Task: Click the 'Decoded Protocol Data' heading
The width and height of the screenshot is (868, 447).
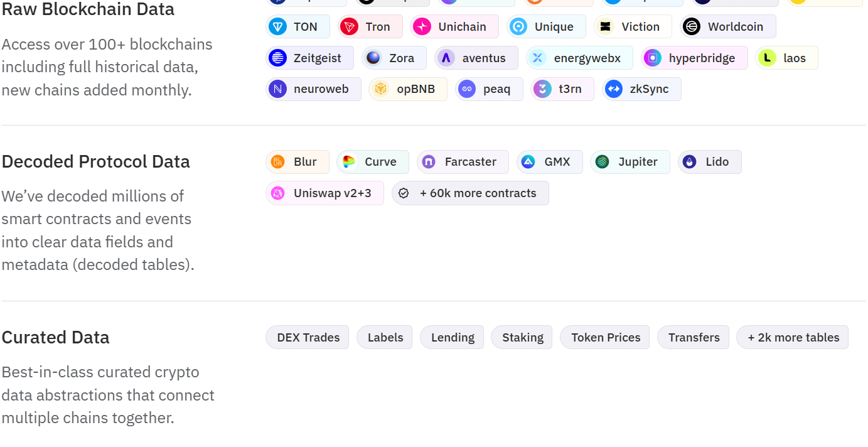Action: 95,161
